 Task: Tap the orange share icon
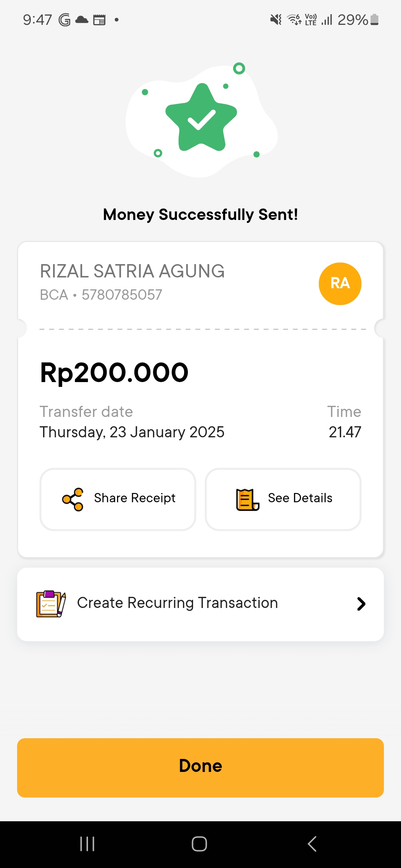coord(73,499)
